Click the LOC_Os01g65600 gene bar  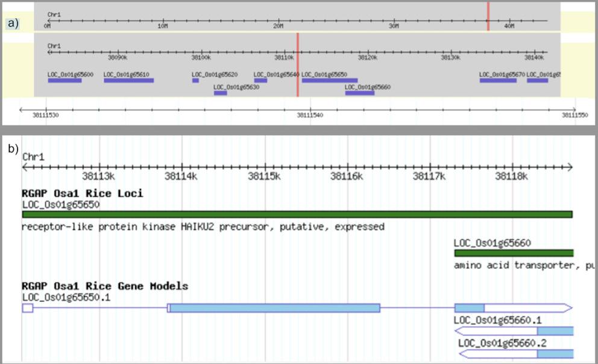coord(65,80)
